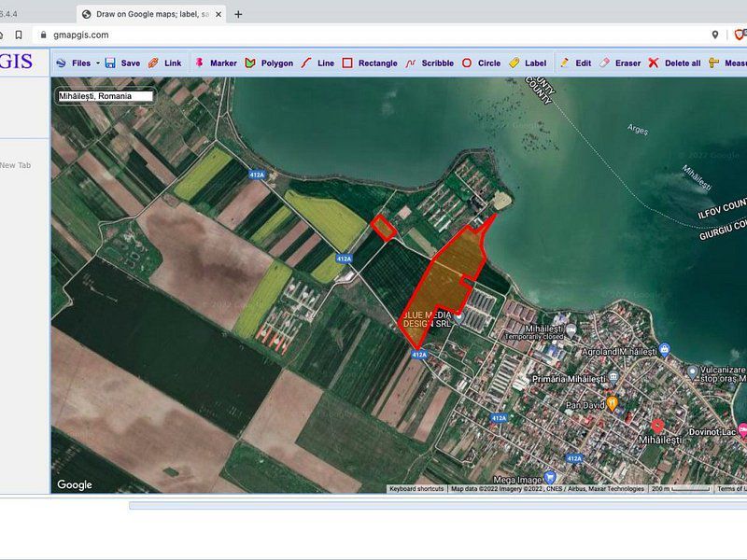This screenshot has width=747, height=560.
Task: Choose the Line drawing tool
Action: (317, 63)
